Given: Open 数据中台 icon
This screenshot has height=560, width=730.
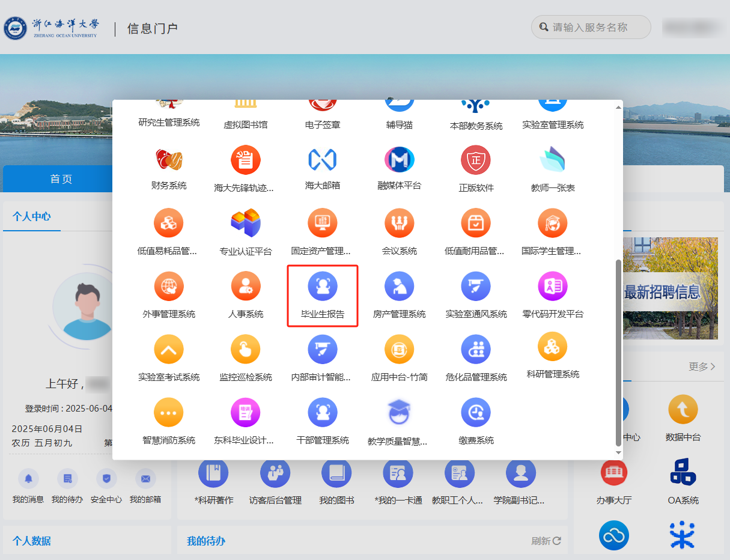Looking at the screenshot, I should pos(683,410).
